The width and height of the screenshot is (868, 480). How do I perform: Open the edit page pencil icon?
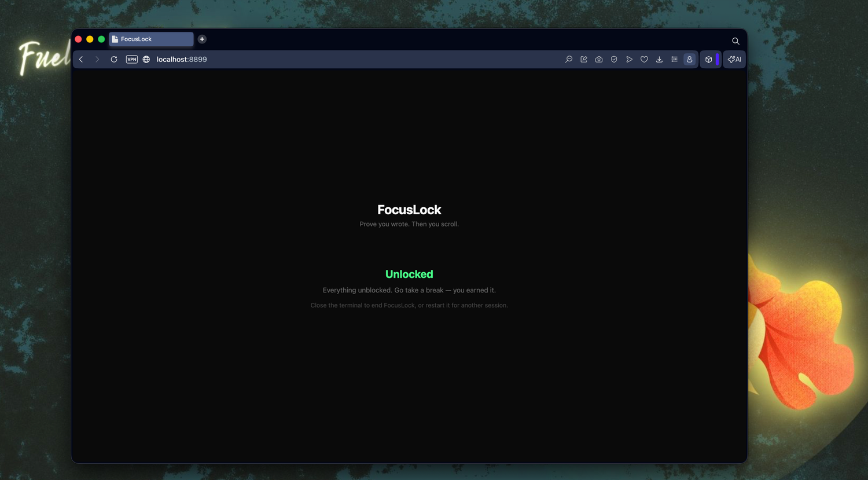(584, 60)
